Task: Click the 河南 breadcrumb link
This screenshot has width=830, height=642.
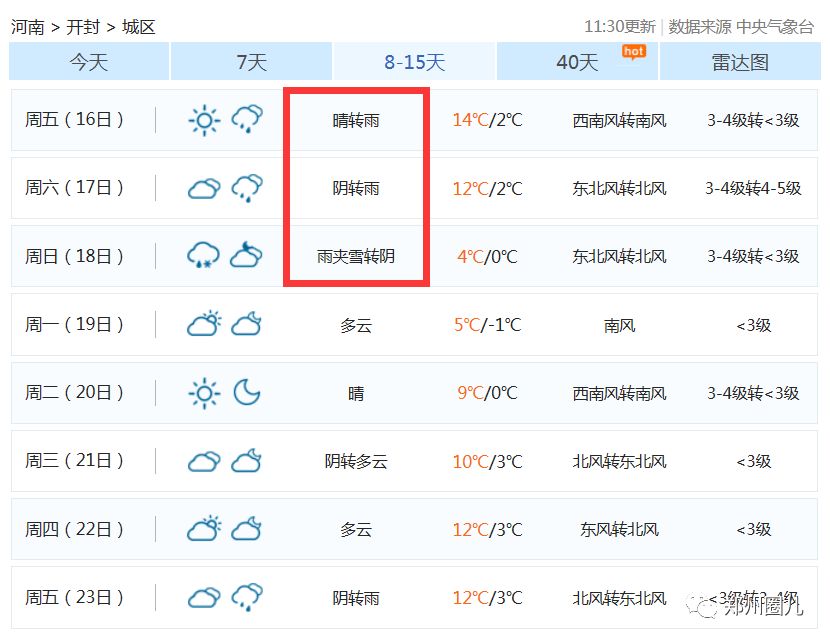Action: click(x=27, y=27)
